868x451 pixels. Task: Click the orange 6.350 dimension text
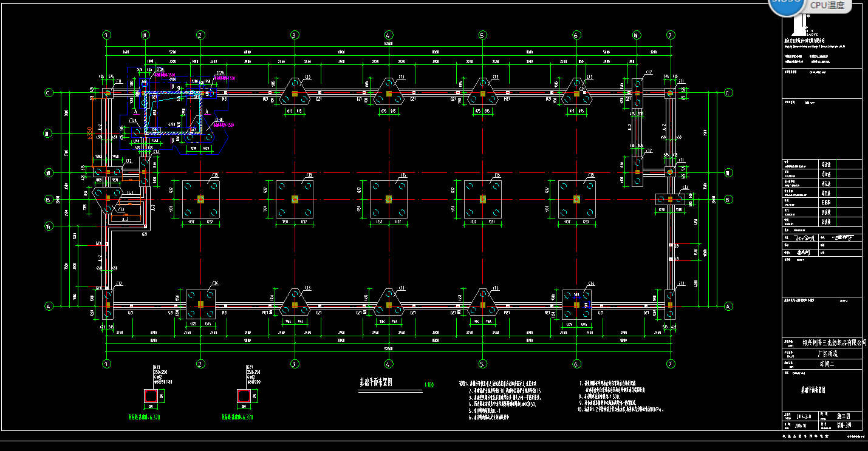[x=89, y=133]
